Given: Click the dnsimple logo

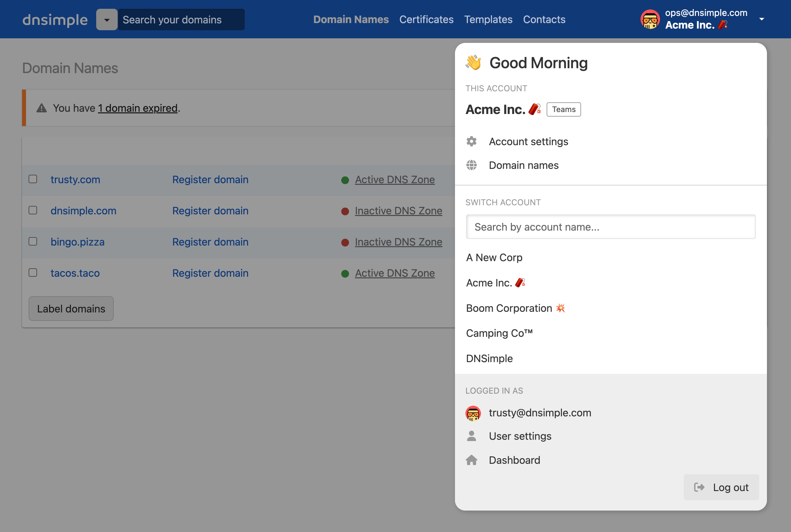Looking at the screenshot, I should coord(55,20).
